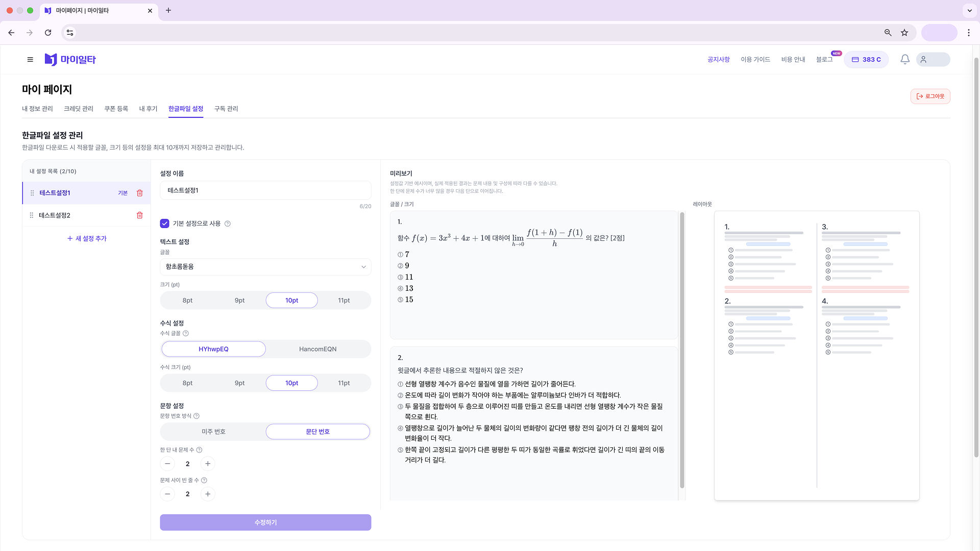Bookmark page with star icon
The height and width of the screenshot is (551, 980).
click(x=904, y=33)
